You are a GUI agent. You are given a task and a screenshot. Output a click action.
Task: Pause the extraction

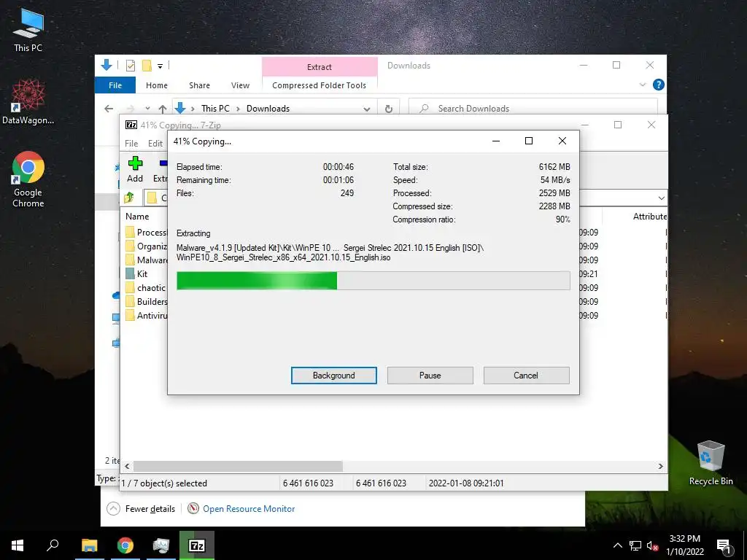(x=430, y=376)
